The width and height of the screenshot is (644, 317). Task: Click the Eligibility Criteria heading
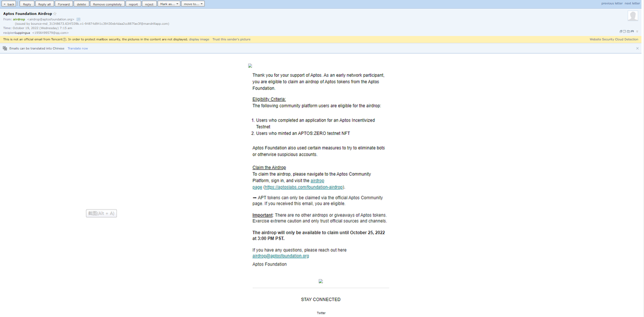click(x=269, y=99)
